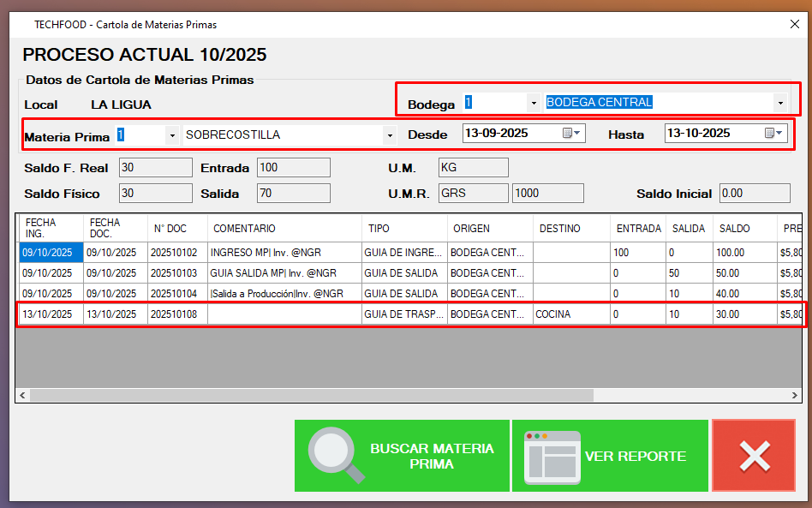Open the Hasta date calendar picker icon

pyautogui.click(x=773, y=134)
